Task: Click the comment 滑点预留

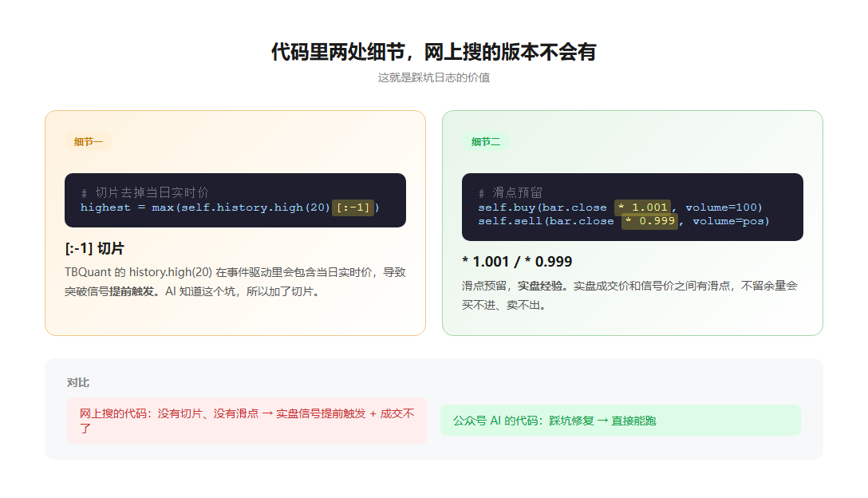Action: (511, 193)
